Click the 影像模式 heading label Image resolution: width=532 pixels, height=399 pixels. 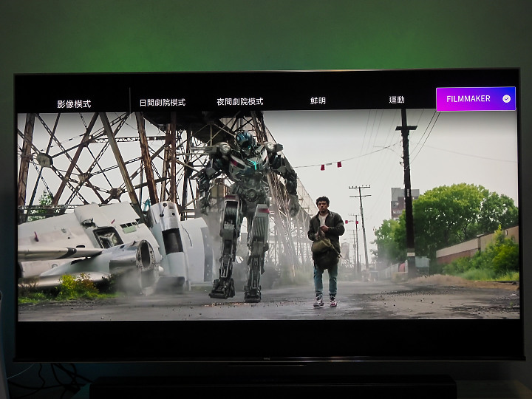[x=74, y=104]
